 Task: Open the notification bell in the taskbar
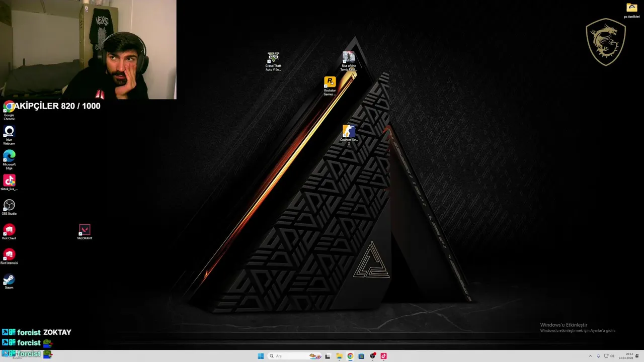click(x=637, y=356)
